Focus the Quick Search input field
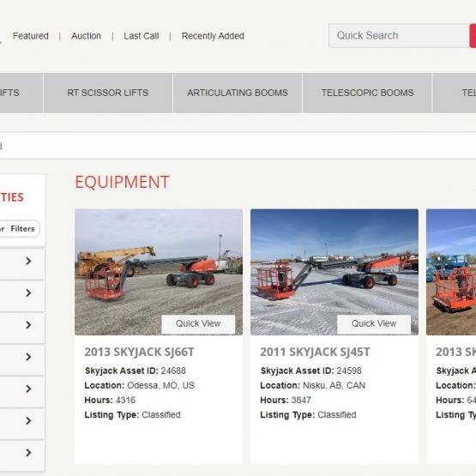Screen dimensions: 476x476 pos(399,35)
